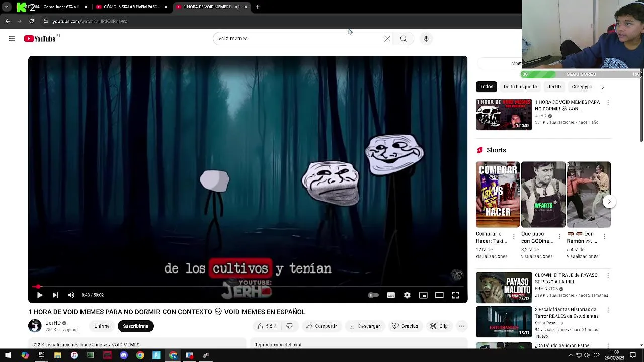Viewport: 644px width, 362px height.
Task: Open the Que paso con GODinez short
Action: [x=543, y=195]
